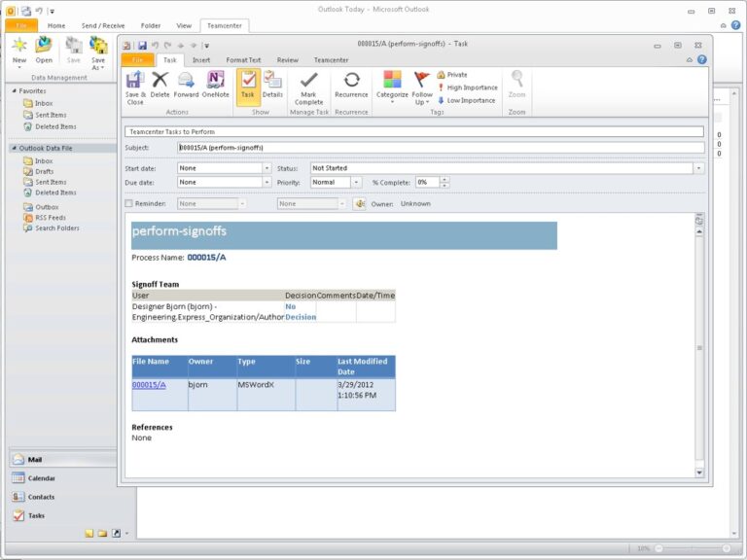Delete the task with the Delete icon
The image size is (747, 560).
click(x=160, y=85)
